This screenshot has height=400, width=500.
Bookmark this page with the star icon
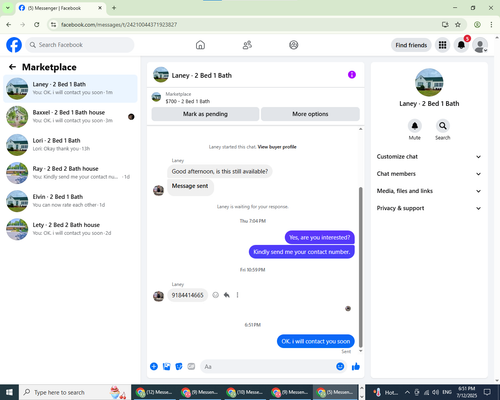tap(458, 24)
